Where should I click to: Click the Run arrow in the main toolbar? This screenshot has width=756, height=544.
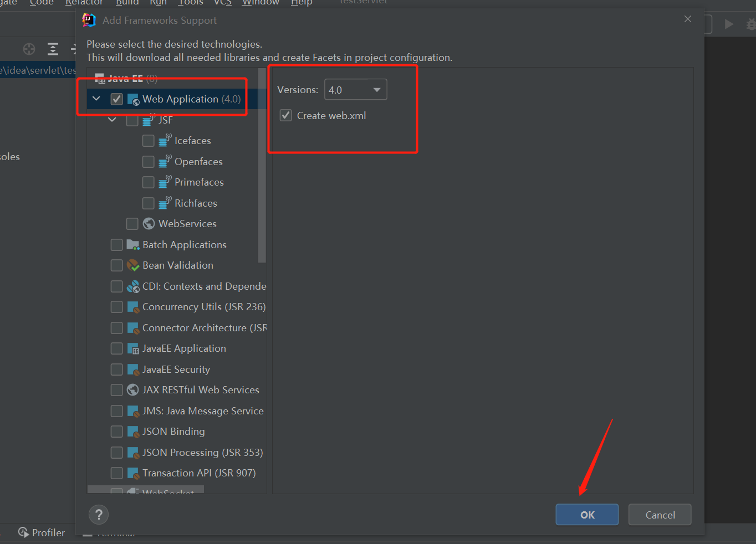pos(729,24)
